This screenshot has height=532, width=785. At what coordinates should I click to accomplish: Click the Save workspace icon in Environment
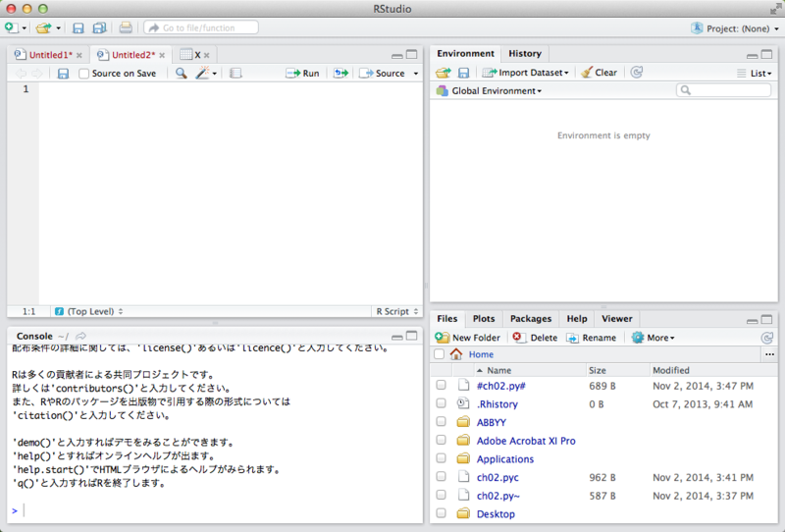(463, 74)
